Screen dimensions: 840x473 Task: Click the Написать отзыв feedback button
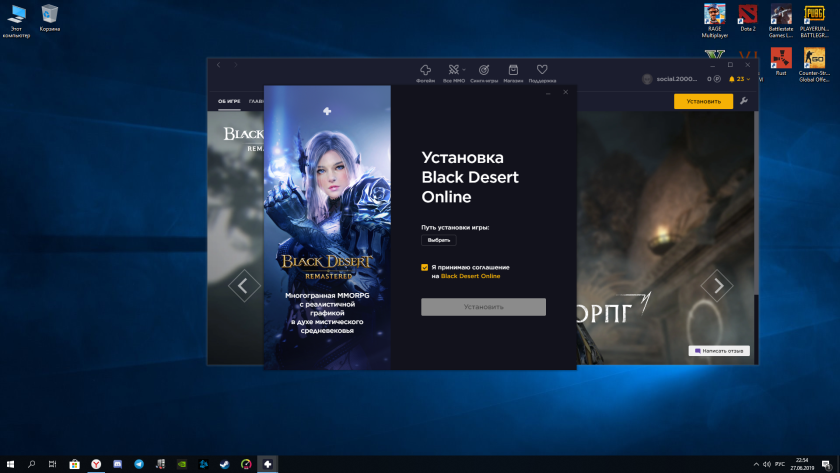(x=718, y=351)
